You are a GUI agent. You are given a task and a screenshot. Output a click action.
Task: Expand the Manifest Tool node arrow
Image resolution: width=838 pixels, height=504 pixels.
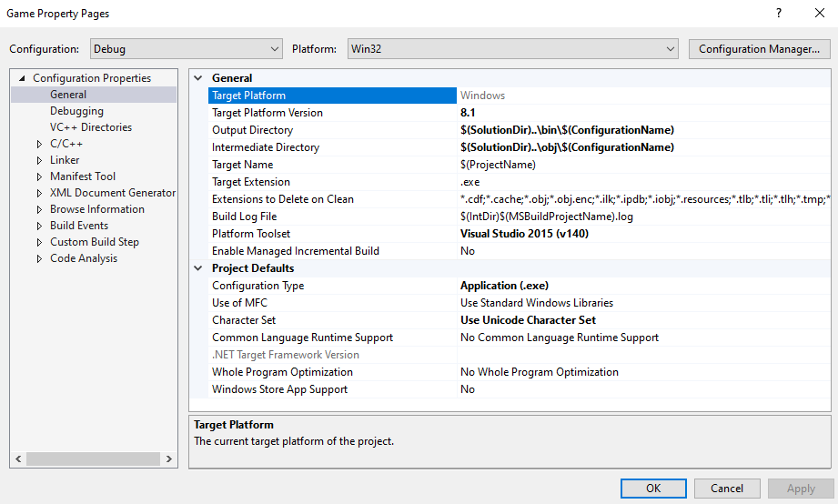[x=39, y=176]
